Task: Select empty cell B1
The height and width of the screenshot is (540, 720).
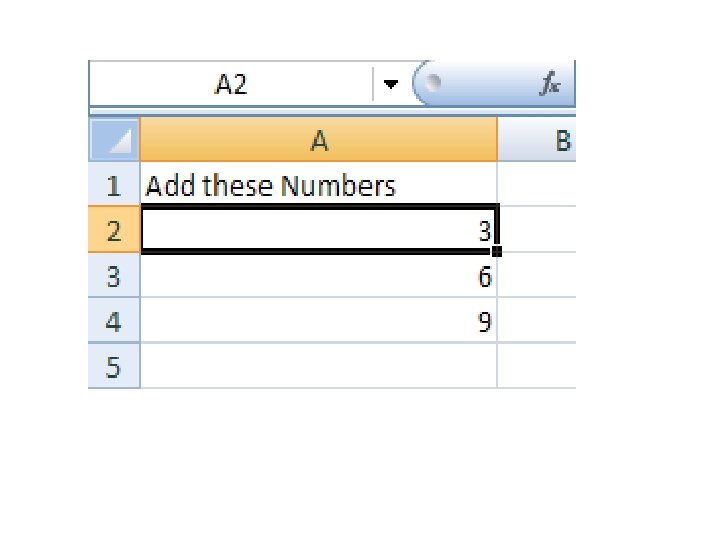Action: 537,186
